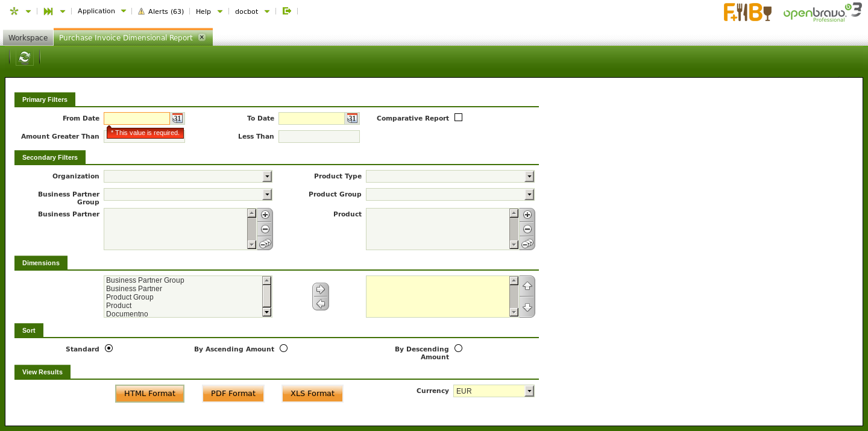
Task: Open the Currency dropdown showing EUR
Action: pos(529,391)
